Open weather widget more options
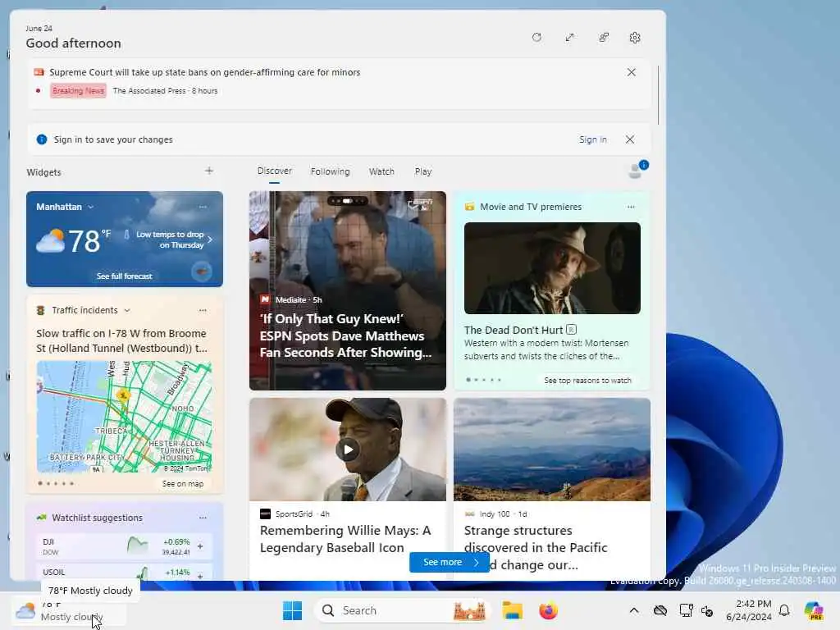840x630 pixels. click(203, 207)
